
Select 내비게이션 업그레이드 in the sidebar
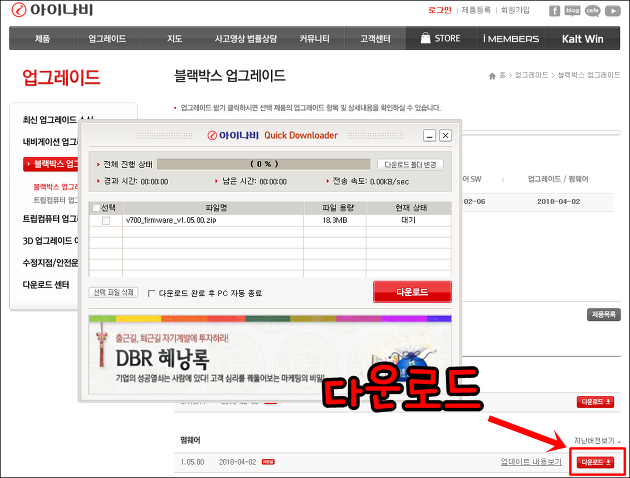point(51,142)
